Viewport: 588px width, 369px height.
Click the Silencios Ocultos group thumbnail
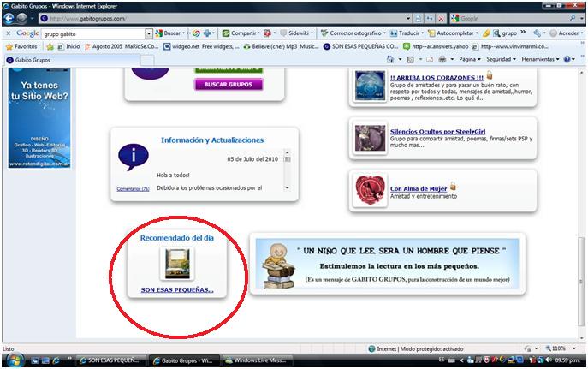[367, 138]
